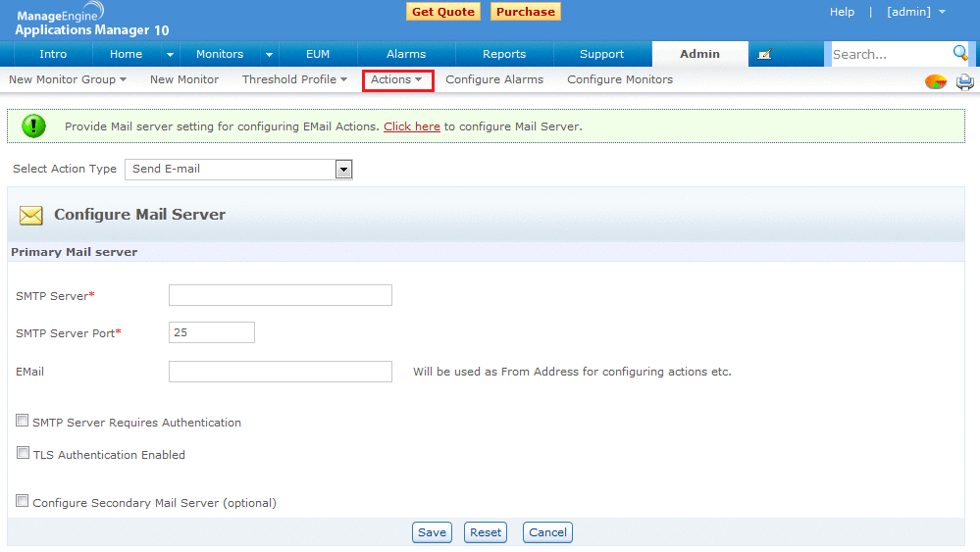This screenshot has height=552, width=980.
Task: Save the mail server settings
Action: click(432, 532)
